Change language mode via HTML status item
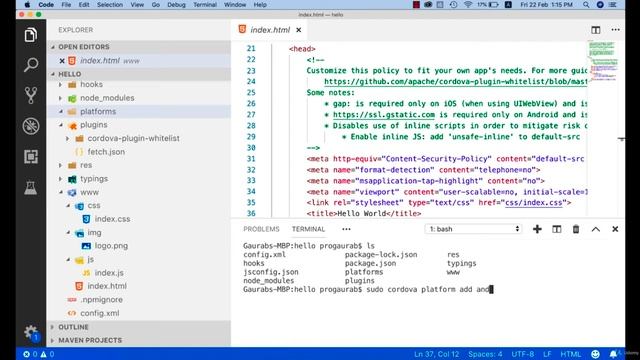640x360 pixels. pos(570,354)
